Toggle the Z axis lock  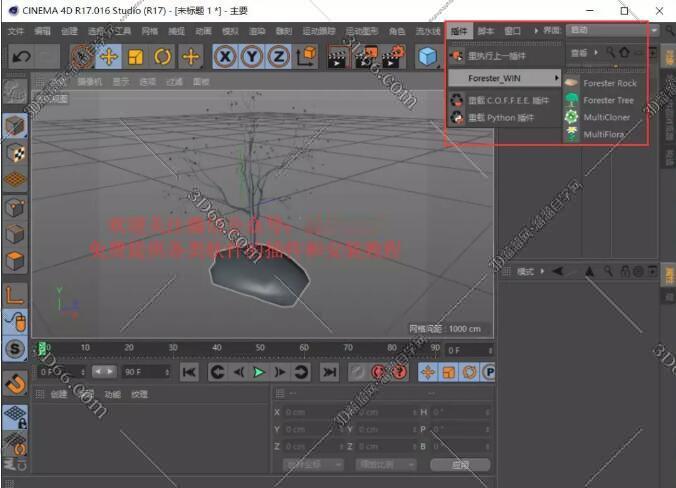279,56
